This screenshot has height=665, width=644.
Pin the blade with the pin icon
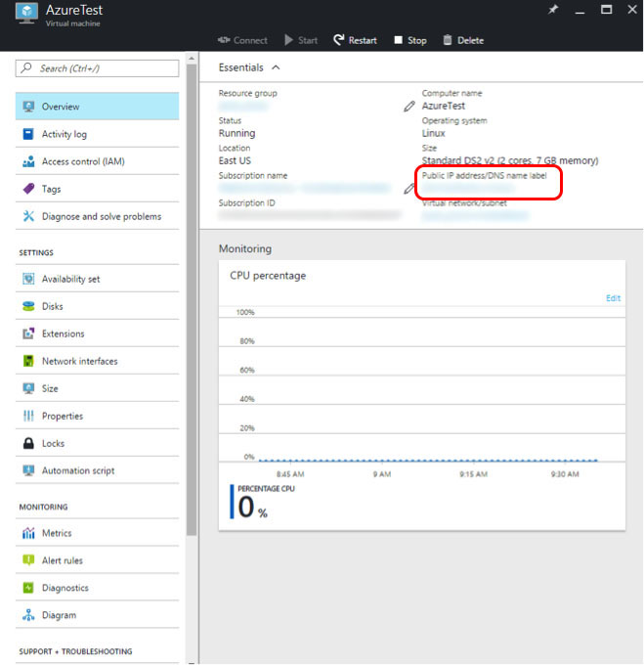click(x=552, y=10)
